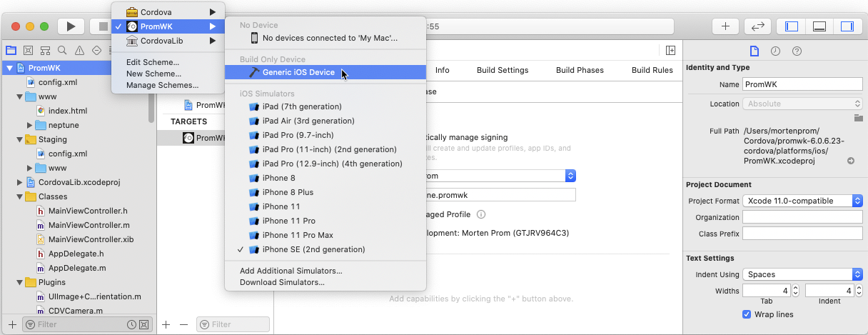Open the Source Control navigator icon
The height and width of the screenshot is (335, 868).
tap(28, 50)
